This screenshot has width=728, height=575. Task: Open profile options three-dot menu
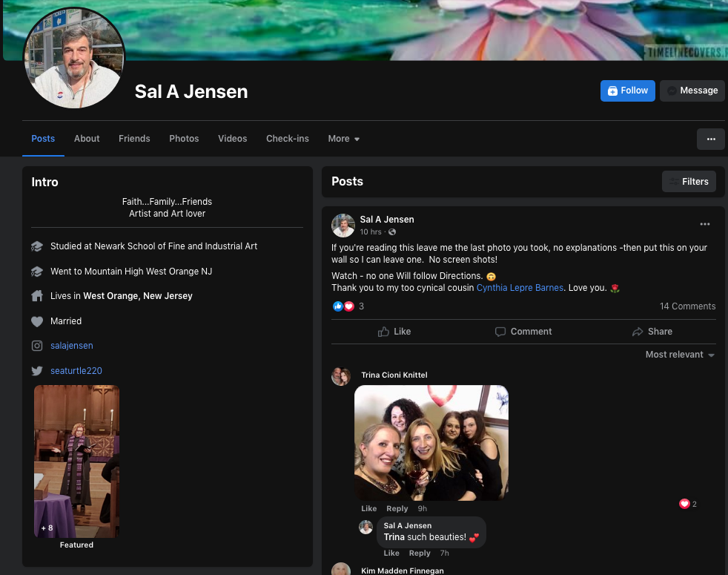[x=710, y=139]
